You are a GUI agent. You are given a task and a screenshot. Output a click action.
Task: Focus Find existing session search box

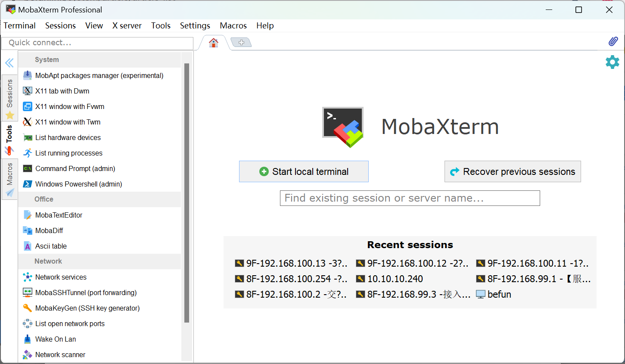point(410,198)
